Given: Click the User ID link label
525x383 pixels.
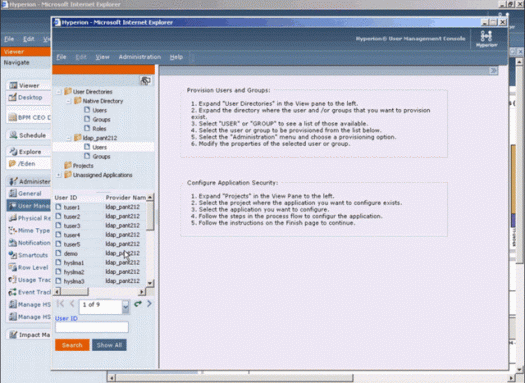Looking at the screenshot, I should pyautogui.click(x=66, y=318).
